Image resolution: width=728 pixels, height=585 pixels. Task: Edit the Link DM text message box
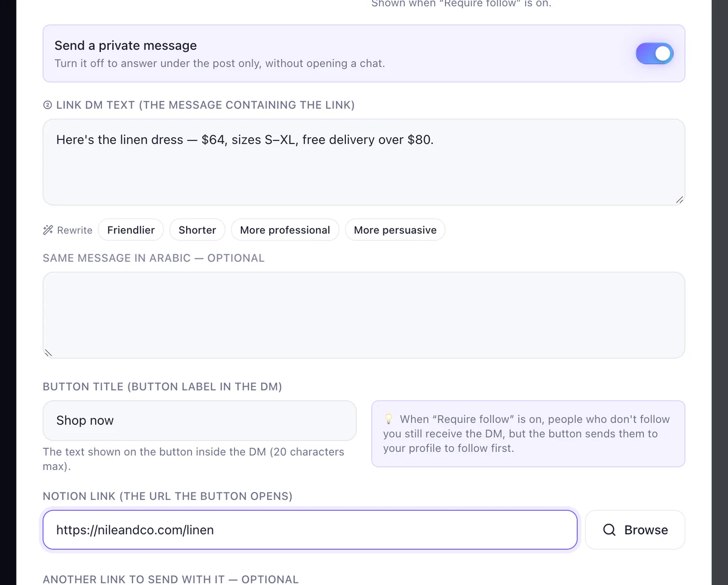(363, 162)
